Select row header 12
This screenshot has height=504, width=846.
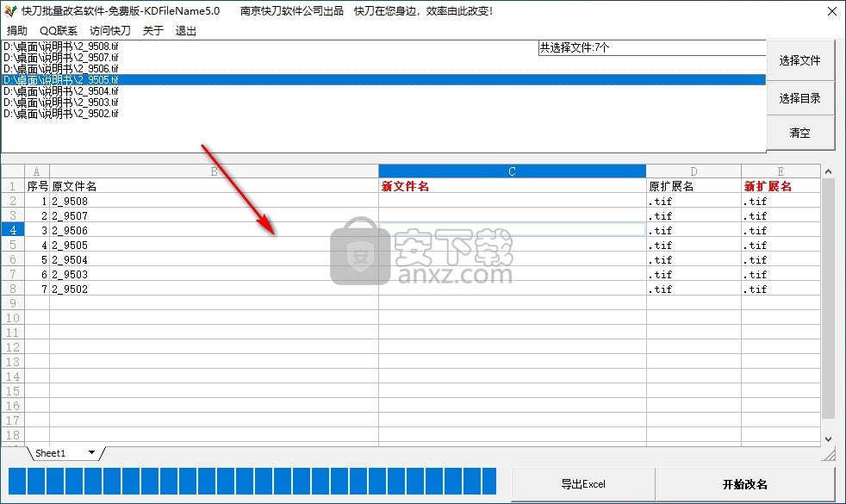12,347
